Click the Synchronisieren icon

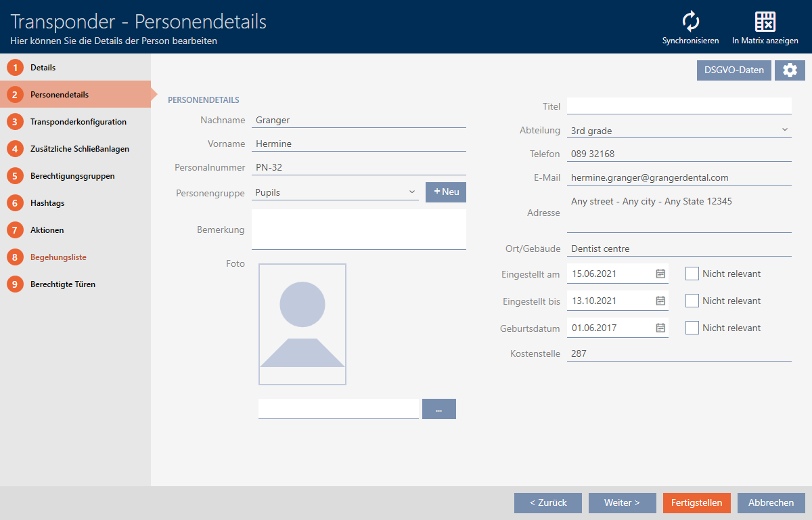[690, 22]
